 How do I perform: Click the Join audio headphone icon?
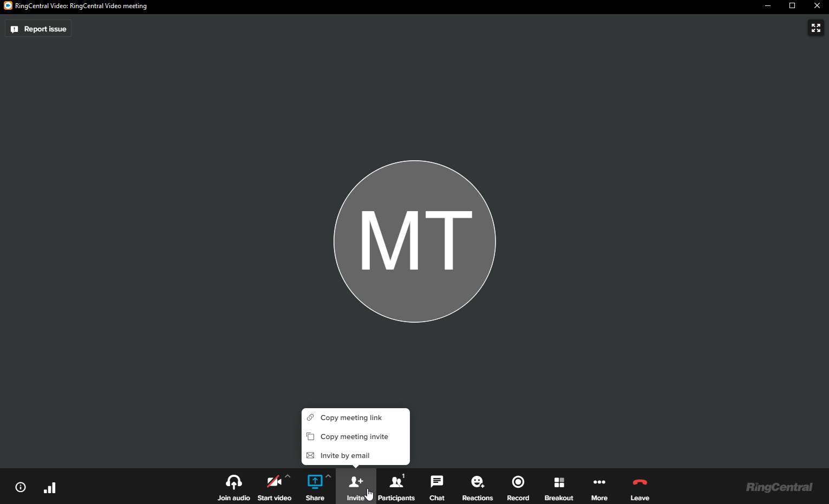(234, 482)
